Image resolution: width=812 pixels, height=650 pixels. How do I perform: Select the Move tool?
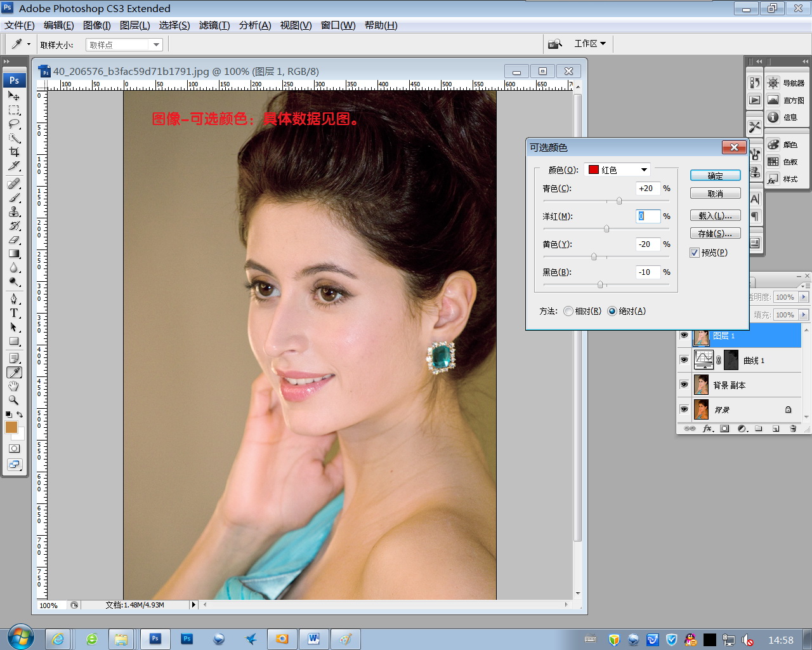[x=14, y=96]
